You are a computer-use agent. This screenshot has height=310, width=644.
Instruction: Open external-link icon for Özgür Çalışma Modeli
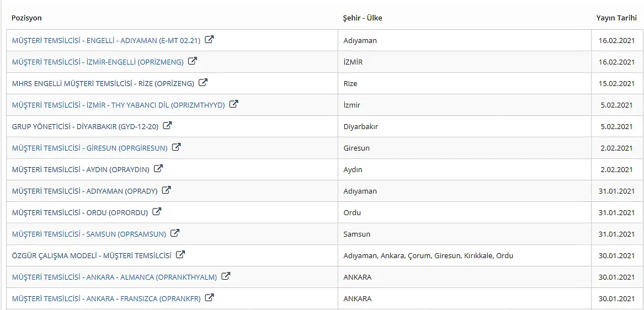pos(180,254)
